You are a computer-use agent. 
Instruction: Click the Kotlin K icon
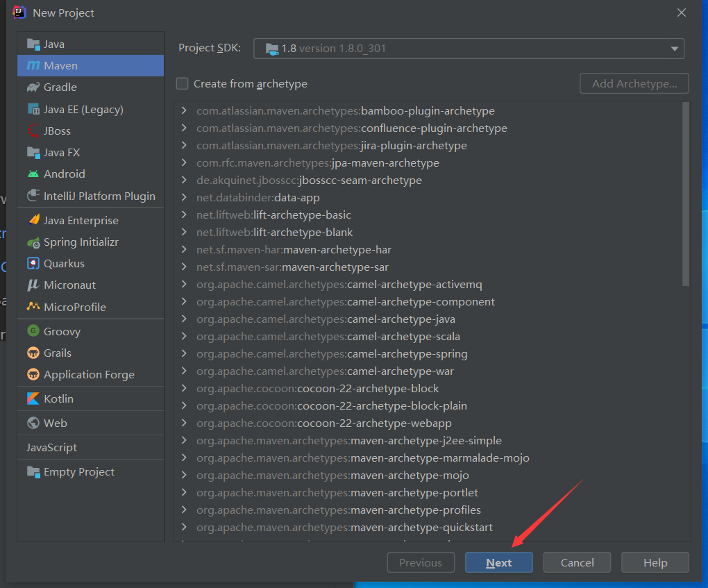pyautogui.click(x=33, y=398)
